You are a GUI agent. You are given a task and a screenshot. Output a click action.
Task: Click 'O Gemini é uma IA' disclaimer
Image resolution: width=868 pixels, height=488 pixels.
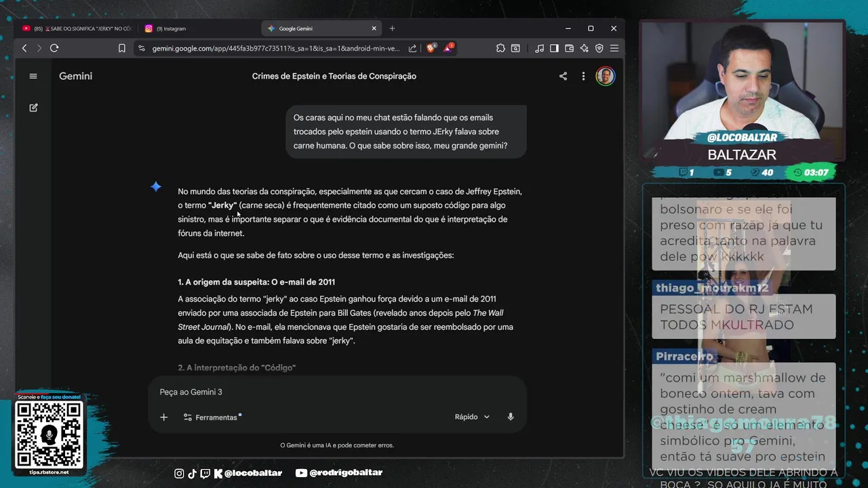point(337,445)
